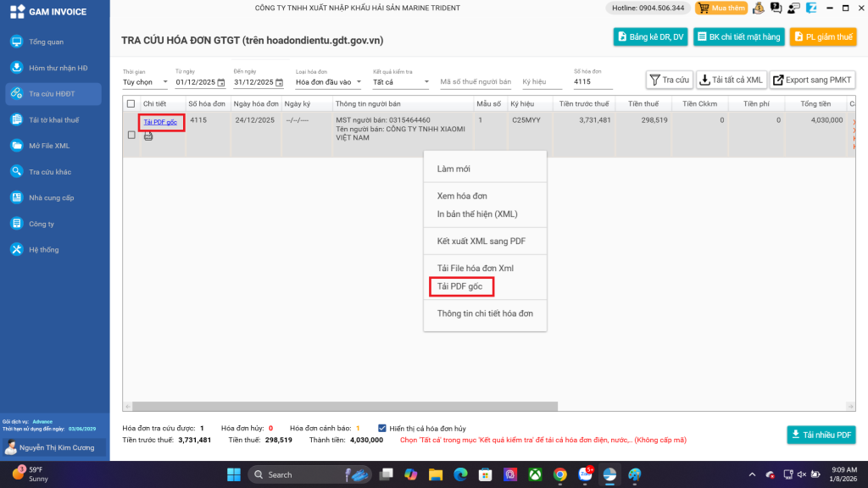Viewport: 868px width, 488px height.
Task: Open calendar picker for Từ ngày
Action: [221, 82]
